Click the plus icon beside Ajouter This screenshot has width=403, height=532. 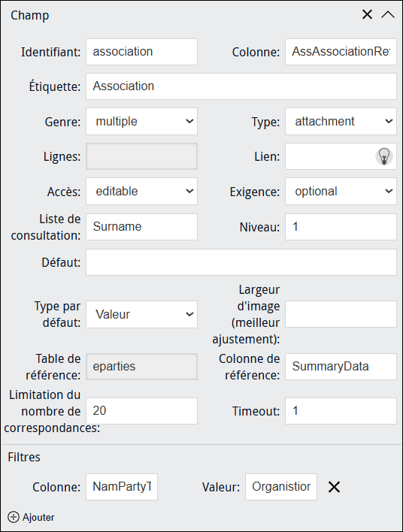14,517
